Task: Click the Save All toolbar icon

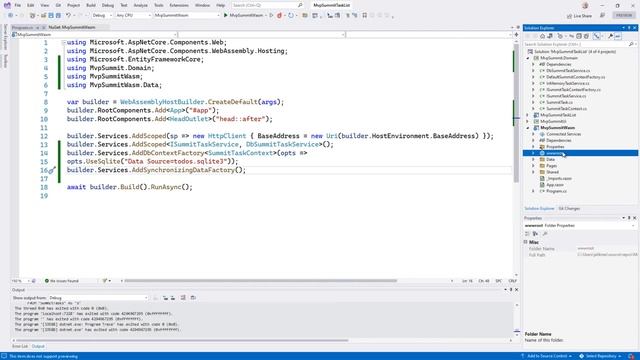Action: [x=58, y=15]
